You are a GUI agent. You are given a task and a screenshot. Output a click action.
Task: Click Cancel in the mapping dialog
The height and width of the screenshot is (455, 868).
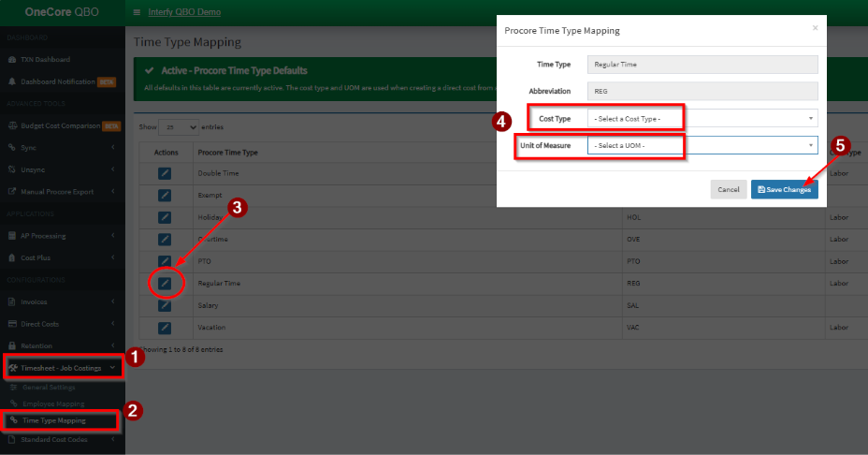[x=729, y=189]
